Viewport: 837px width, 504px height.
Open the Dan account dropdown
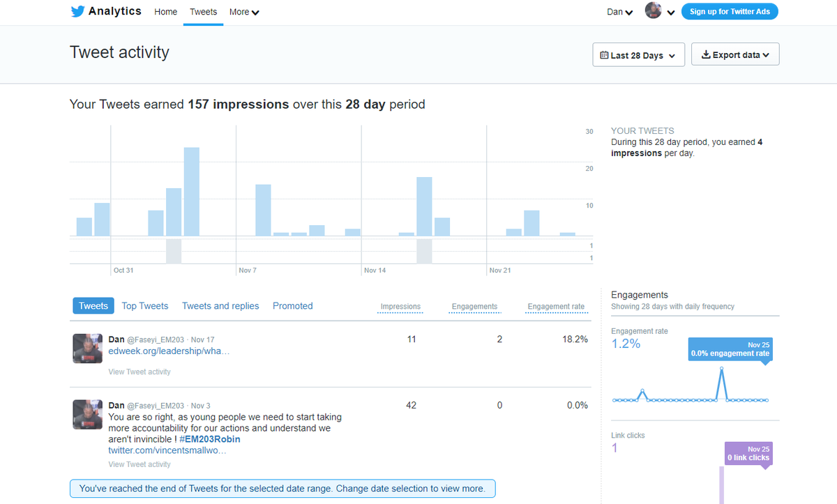pos(619,12)
